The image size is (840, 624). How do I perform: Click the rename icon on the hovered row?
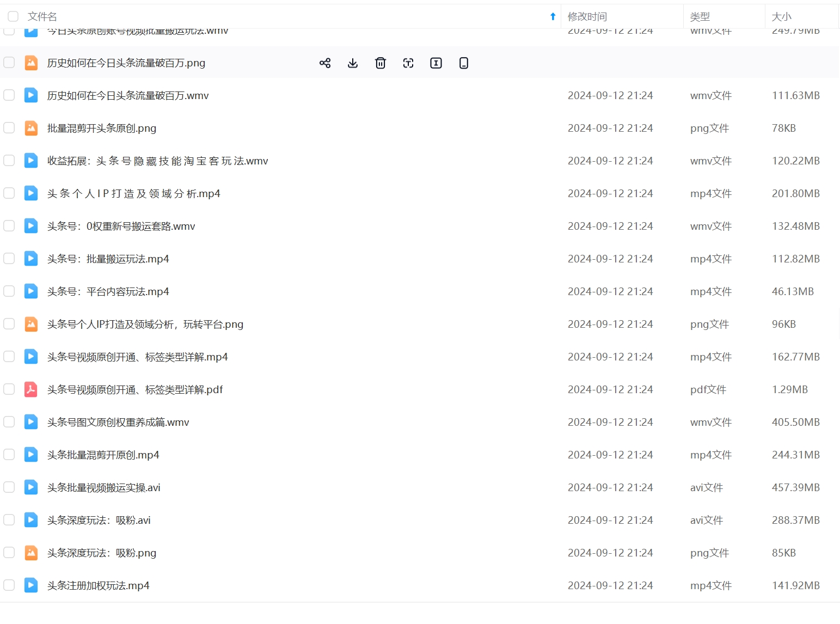coord(436,63)
